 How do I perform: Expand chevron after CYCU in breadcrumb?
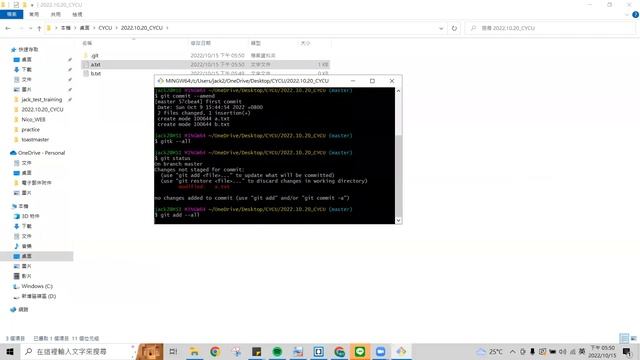coord(116,28)
